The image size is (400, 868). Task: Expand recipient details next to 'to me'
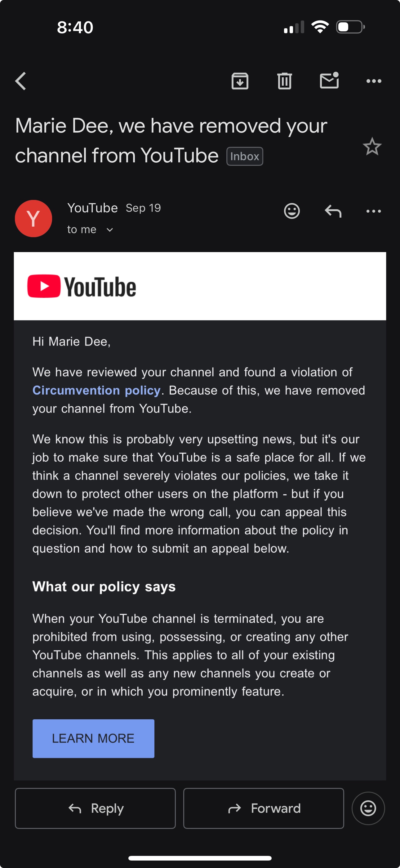point(110,230)
